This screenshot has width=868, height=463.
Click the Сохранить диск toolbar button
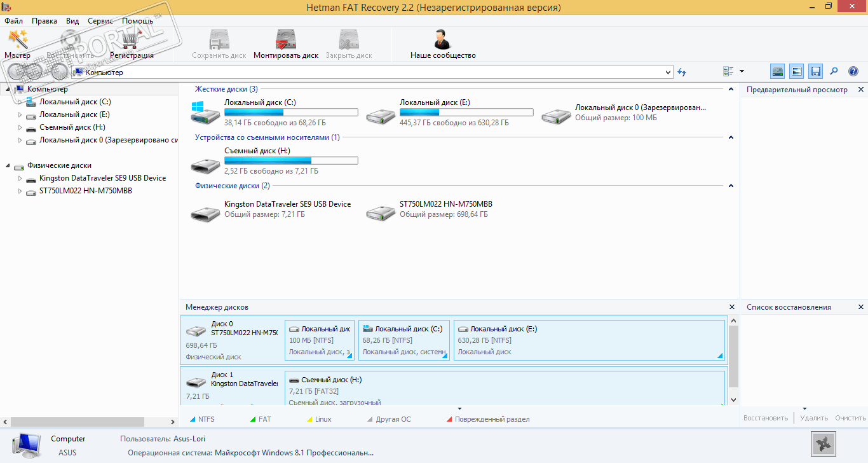coord(219,45)
